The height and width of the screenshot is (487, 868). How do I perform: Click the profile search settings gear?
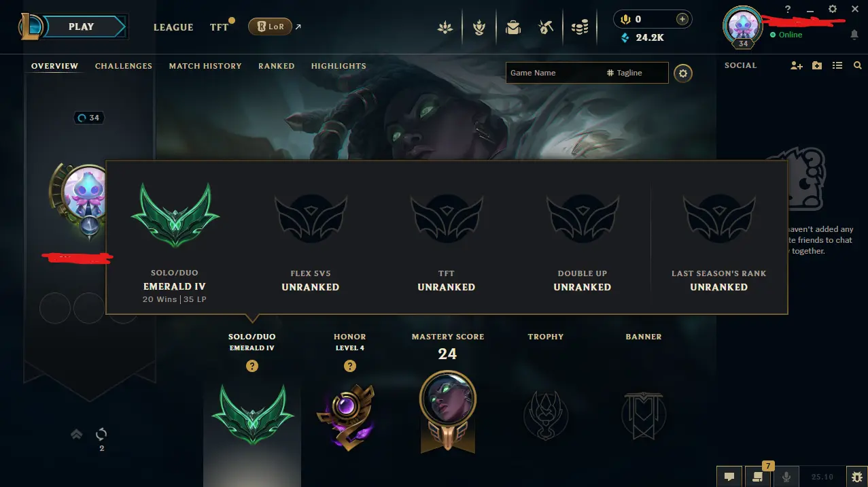[x=683, y=73]
